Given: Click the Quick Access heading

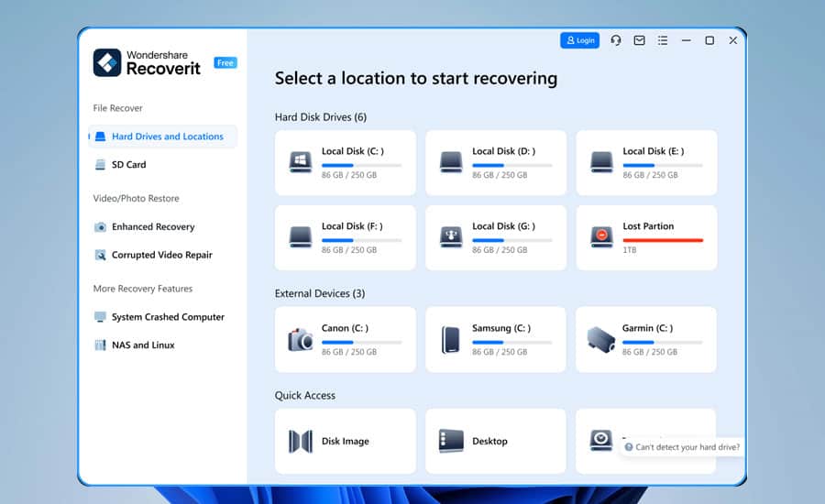Looking at the screenshot, I should pyautogui.click(x=304, y=396).
